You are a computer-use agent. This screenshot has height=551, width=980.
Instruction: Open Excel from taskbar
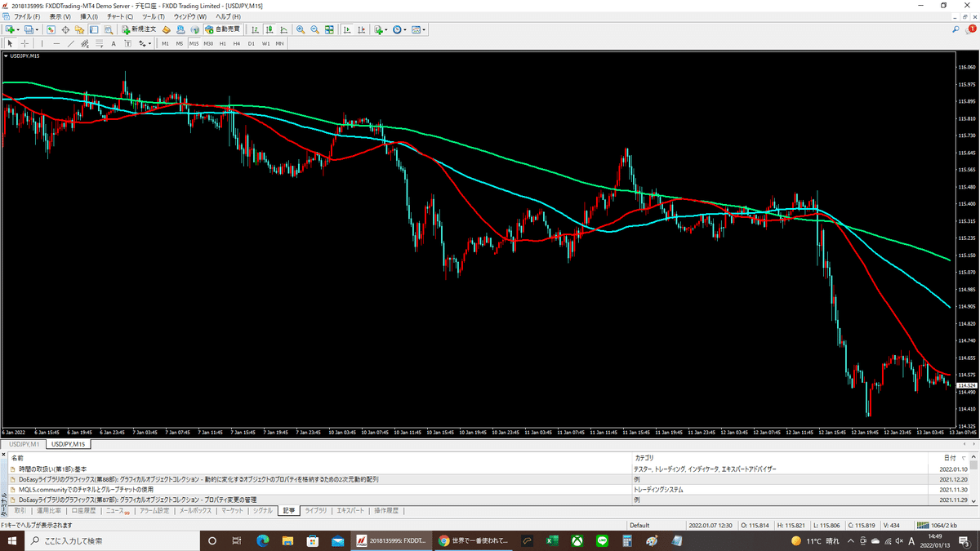pyautogui.click(x=552, y=540)
